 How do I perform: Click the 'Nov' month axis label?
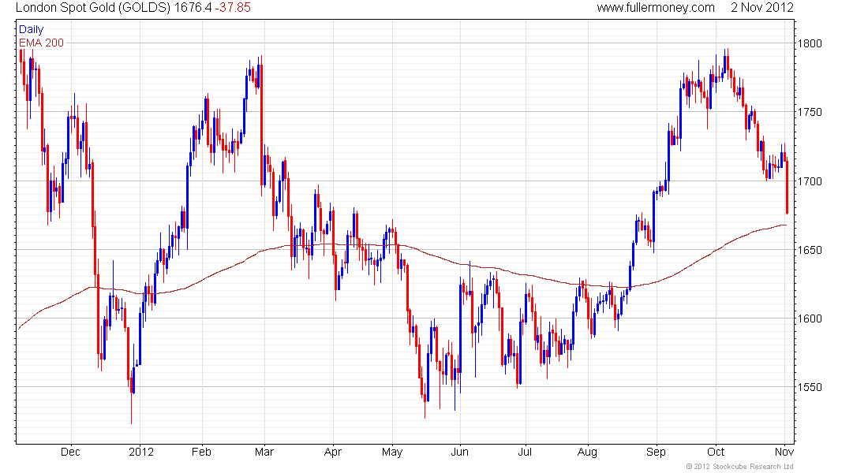pos(784,452)
